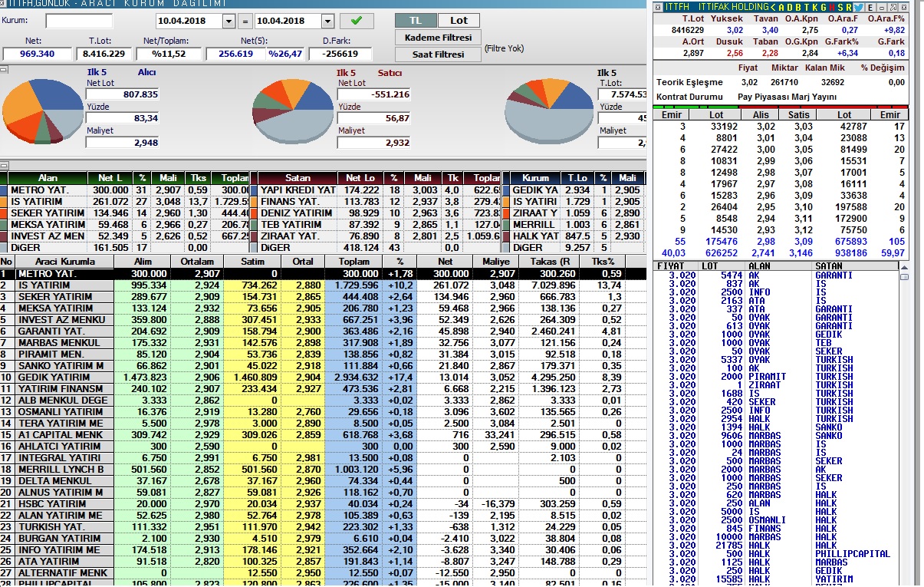Viewport: 924px width, 587px height.
Task: Click the yellow S icon in ITTFH title bar
Action: (840, 8)
